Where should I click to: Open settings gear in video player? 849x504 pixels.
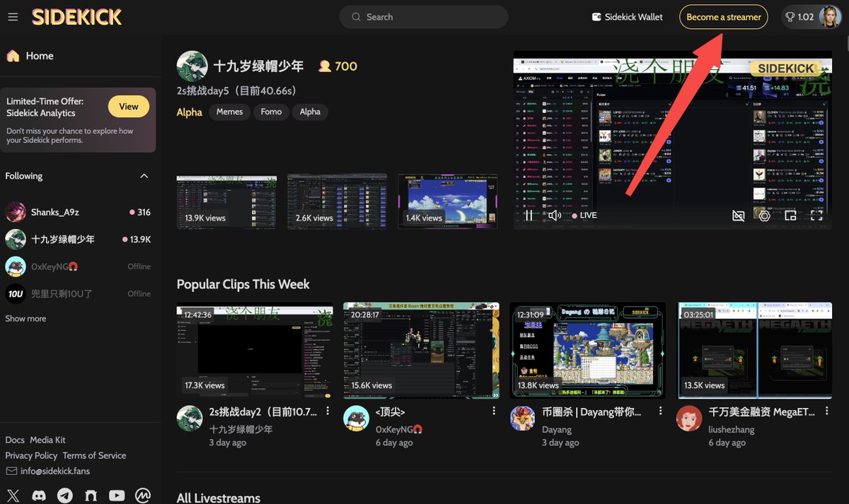pyautogui.click(x=765, y=216)
